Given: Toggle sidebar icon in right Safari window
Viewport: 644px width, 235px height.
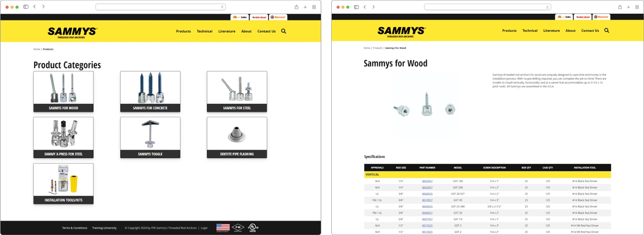Looking at the screenshot, I should coord(356,7).
